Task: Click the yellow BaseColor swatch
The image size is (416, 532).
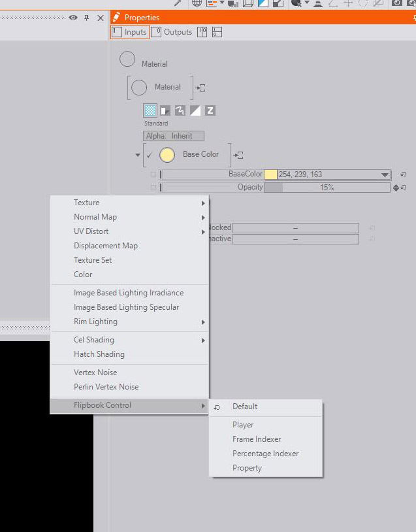Action: click(x=270, y=175)
